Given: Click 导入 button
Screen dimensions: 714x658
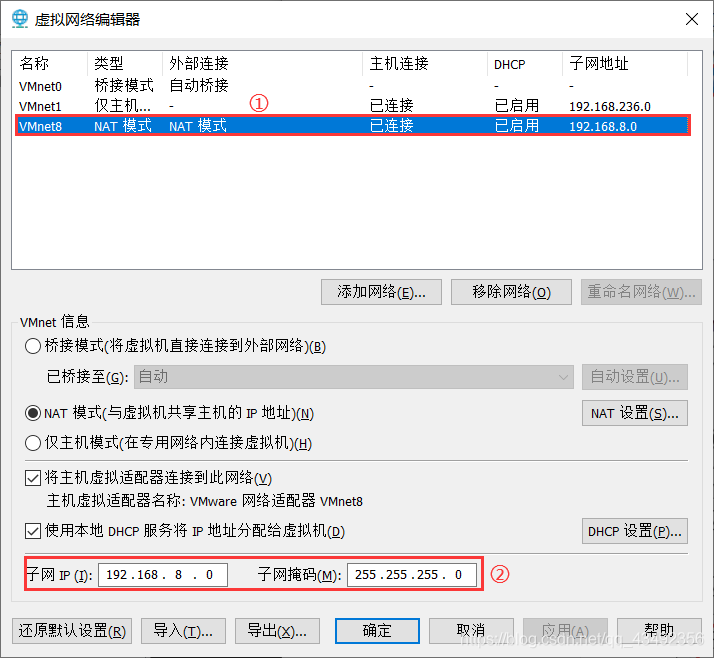Looking at the screenshot, I should (x=184, y=631).
